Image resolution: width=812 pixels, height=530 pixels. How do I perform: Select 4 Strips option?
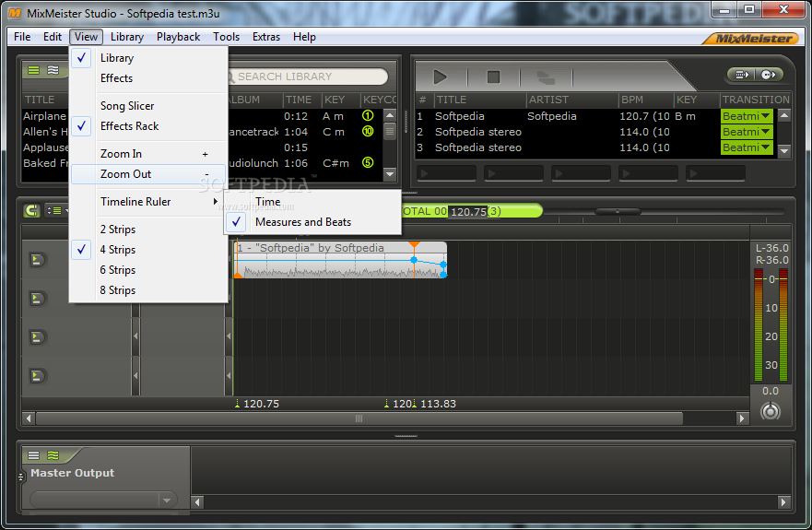[x=148, y=250]
